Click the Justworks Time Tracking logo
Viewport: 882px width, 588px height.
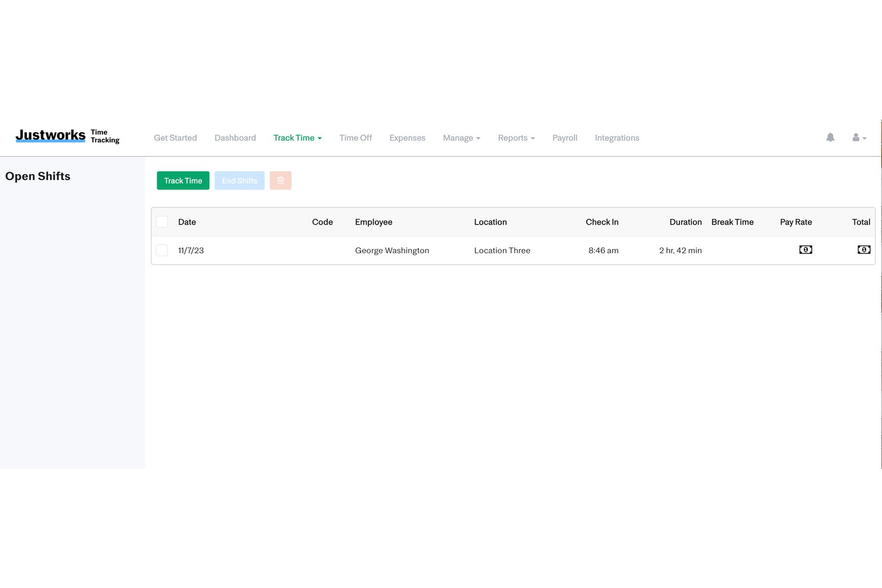tap(67, 136)
